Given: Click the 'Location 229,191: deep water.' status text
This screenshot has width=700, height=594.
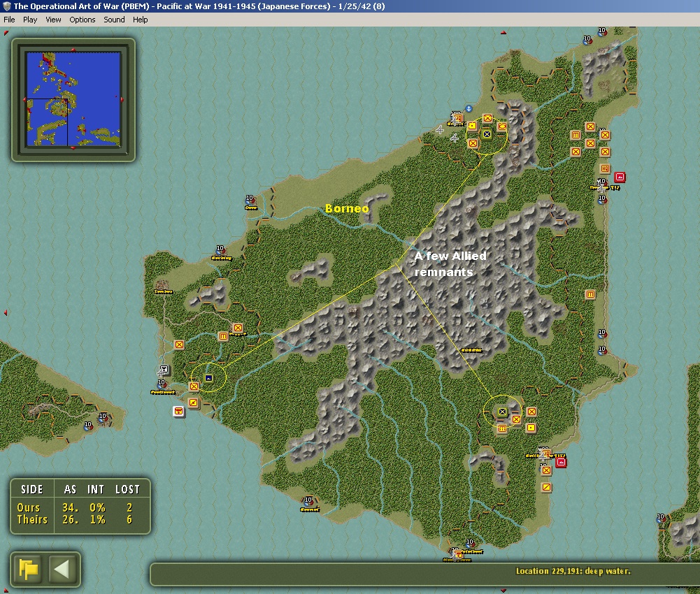Looking at the screenshot, I should point(573,571).
